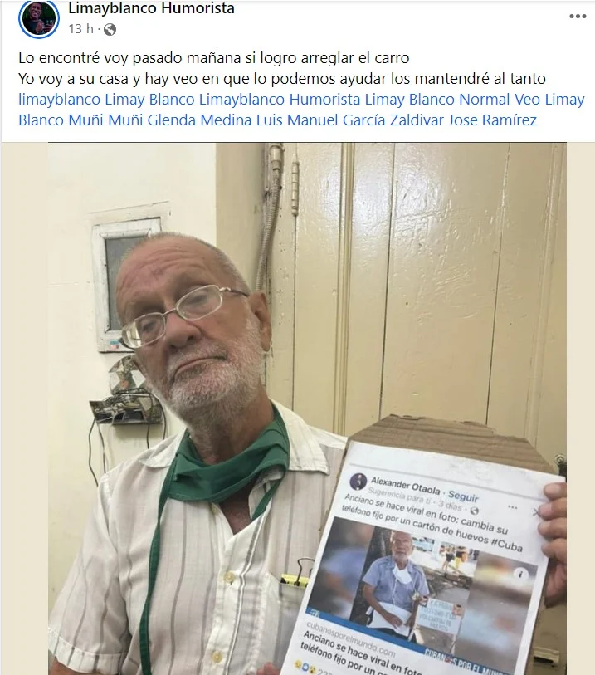Click the Alexander Otaola avatar on the printout
Image resolution: width=595 pixels, height=675 pixels.
358,481
